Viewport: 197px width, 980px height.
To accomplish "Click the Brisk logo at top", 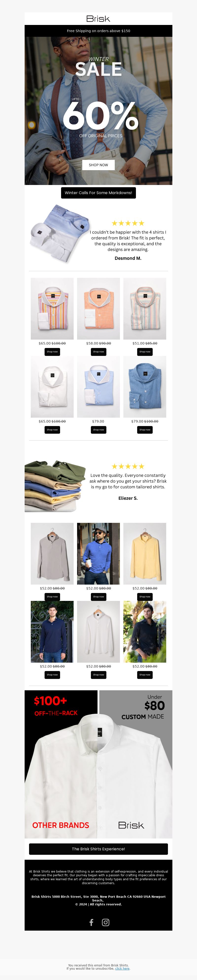I will [98, 19].
